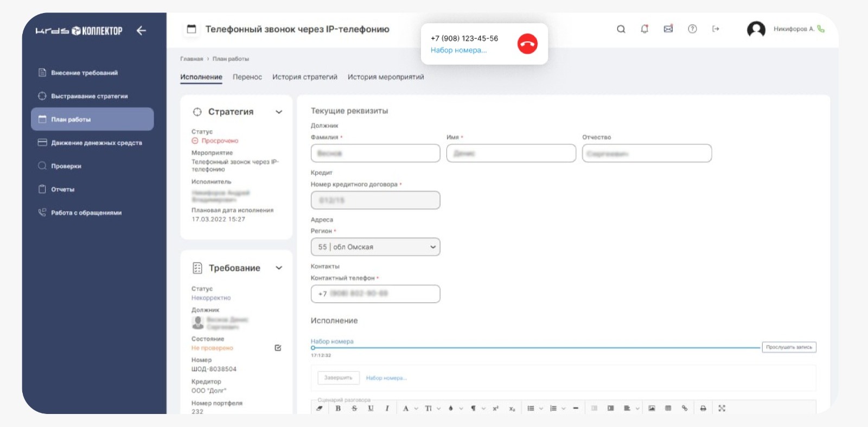868x427 pixels.
Task: Open the mail messages icon
Action: click(x=668, y=29)
